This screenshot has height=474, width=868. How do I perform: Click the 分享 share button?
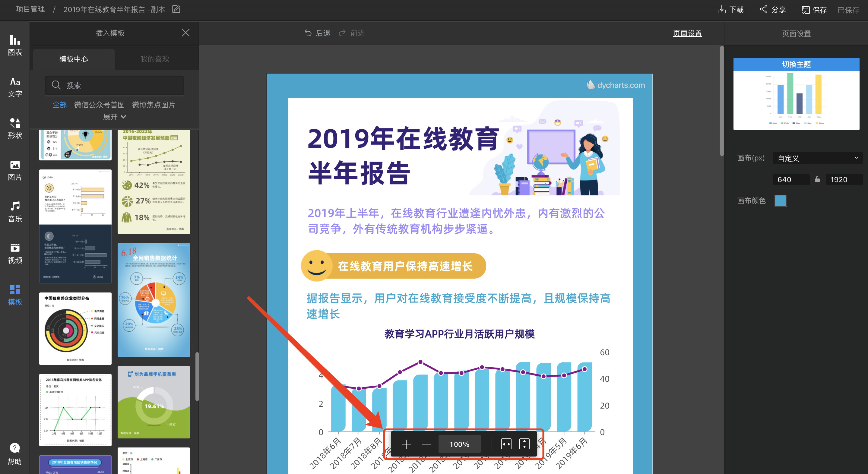click(x=773, y=9)
